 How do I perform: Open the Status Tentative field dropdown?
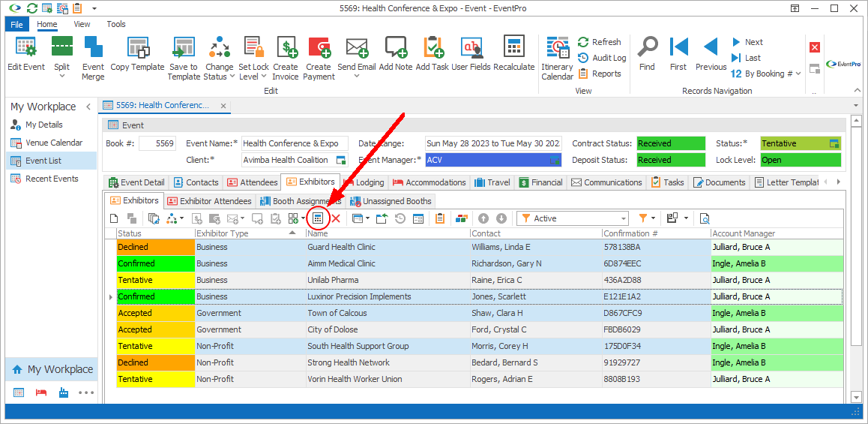pos(834,143)
